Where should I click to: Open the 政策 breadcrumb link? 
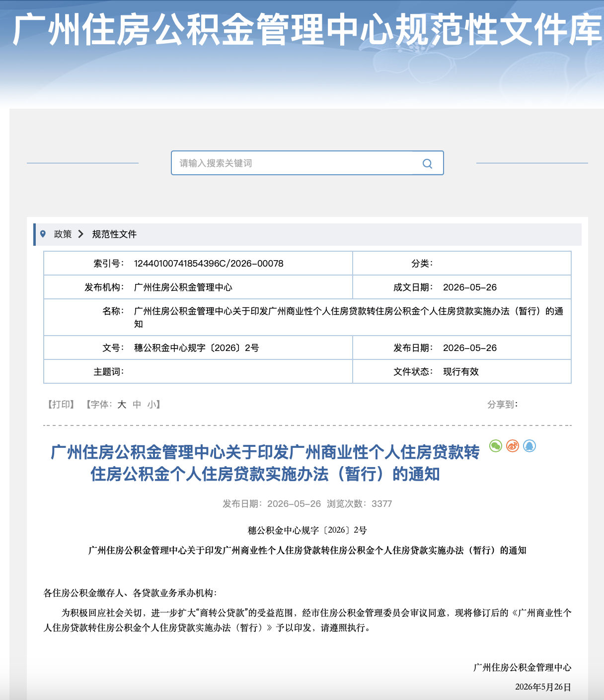(63, 234)
